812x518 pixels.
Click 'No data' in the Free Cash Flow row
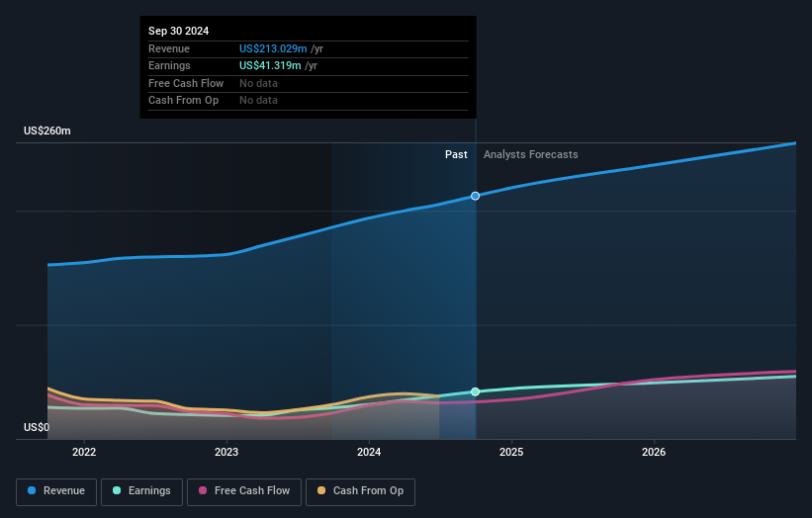pos(258,83)
